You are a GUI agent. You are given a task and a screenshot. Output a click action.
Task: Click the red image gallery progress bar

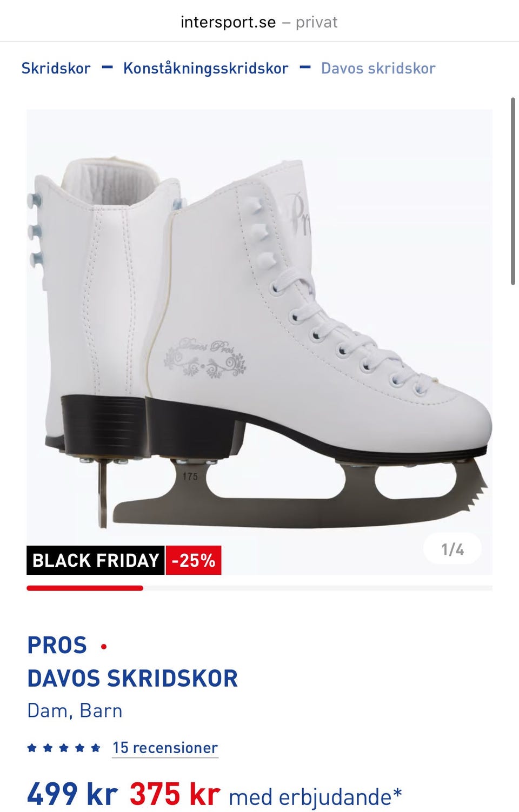tap(85, 588)
